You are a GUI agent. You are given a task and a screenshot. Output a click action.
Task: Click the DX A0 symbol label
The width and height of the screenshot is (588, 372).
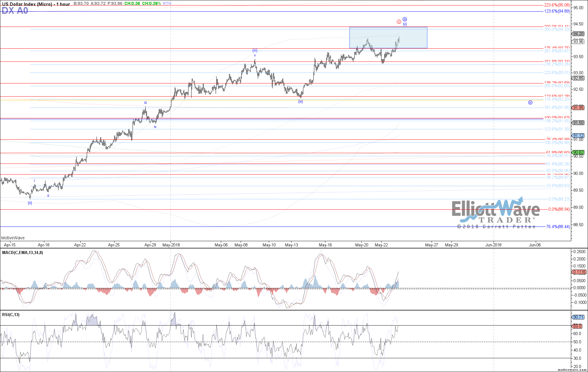point(15,11)
